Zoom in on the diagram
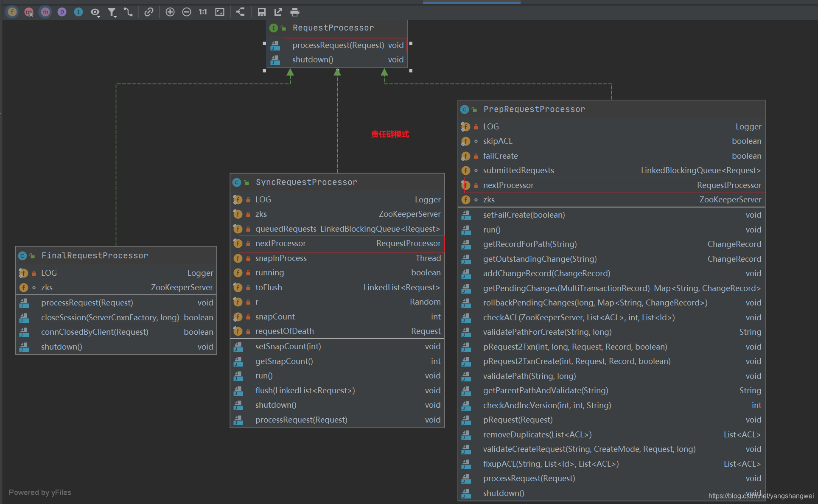 (170, 12)
